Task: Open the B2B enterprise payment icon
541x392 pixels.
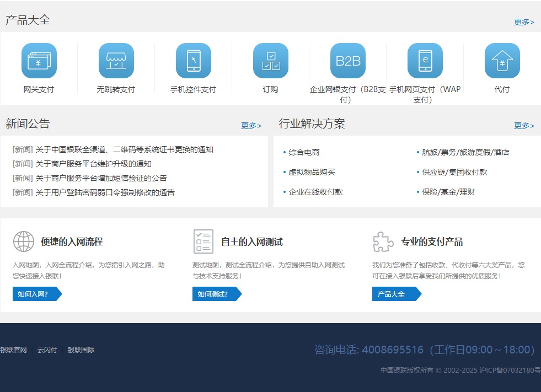Action: [x=348, y=61]
